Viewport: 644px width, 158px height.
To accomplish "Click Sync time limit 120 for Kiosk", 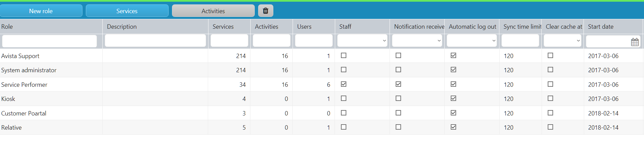I will [x=509, y=99].
